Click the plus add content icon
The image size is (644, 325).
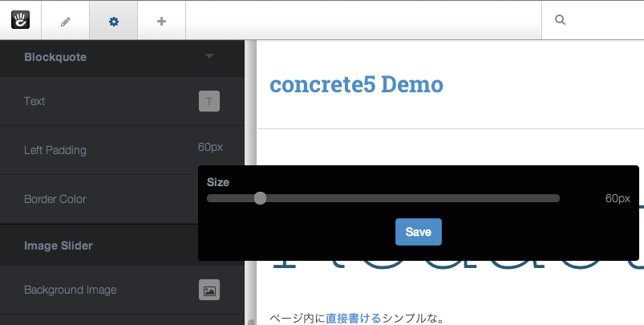161,21
